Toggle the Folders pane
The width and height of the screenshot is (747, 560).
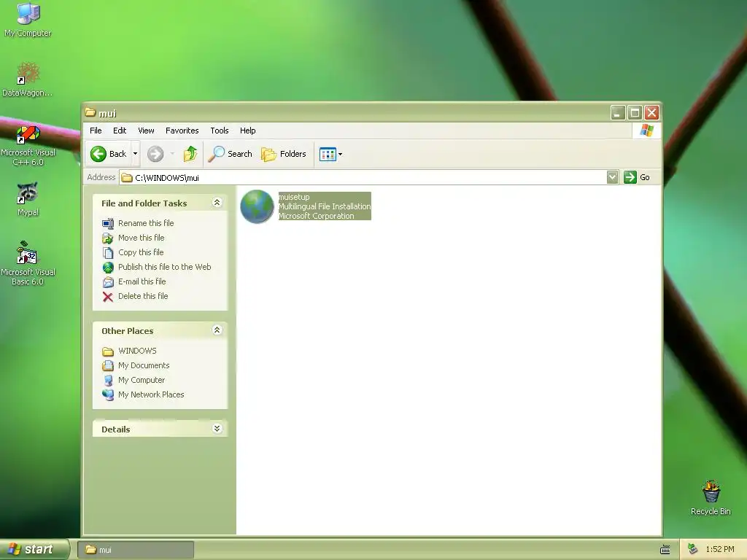pos(284,154)
